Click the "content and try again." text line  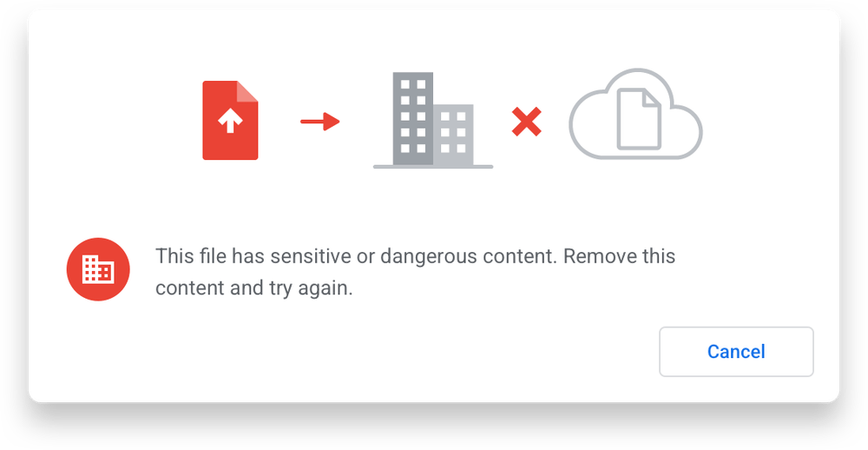[x=254, y=288]
